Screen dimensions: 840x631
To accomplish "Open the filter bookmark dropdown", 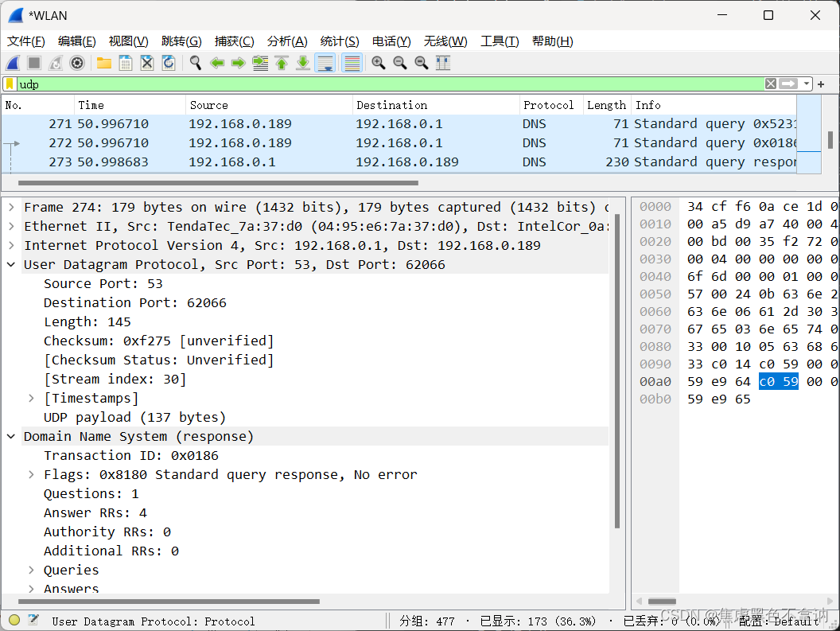I will (x=10, y=84).
